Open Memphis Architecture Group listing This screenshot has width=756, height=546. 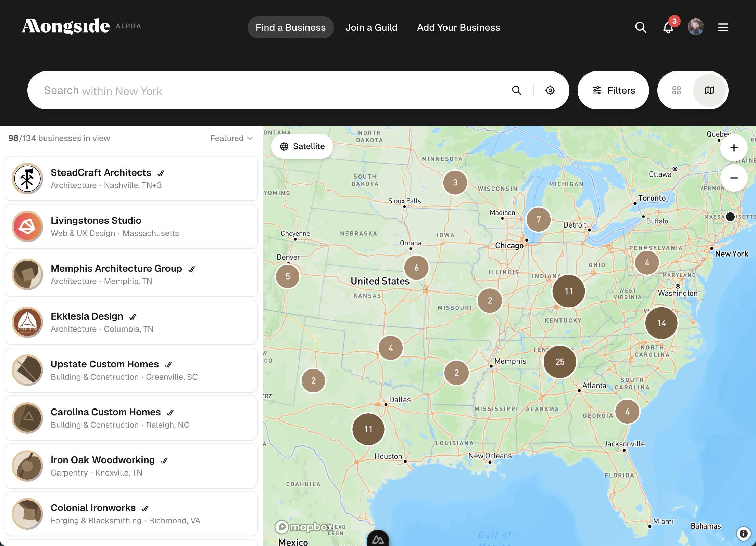click(x=131, y=274)
